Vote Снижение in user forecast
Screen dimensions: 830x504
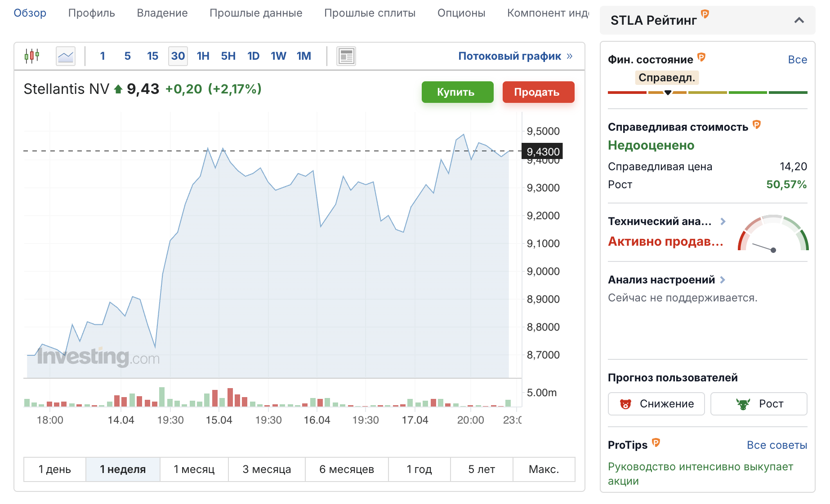656,404
